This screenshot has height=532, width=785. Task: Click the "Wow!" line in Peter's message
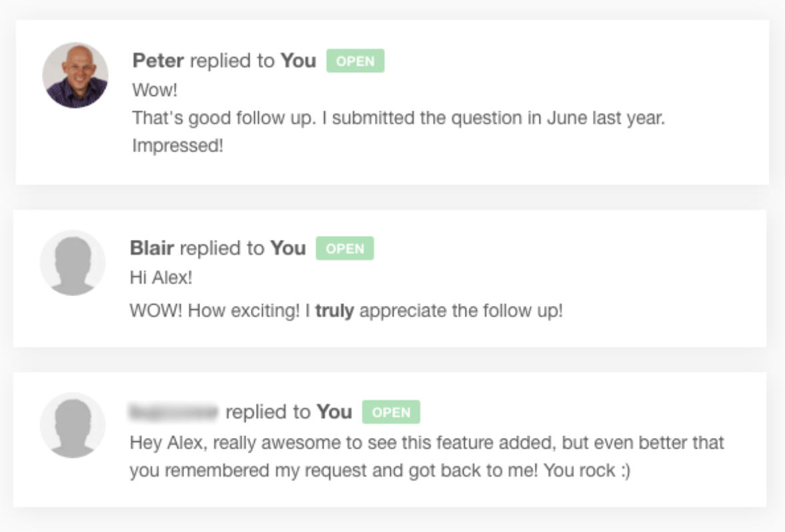click(155, 90)
